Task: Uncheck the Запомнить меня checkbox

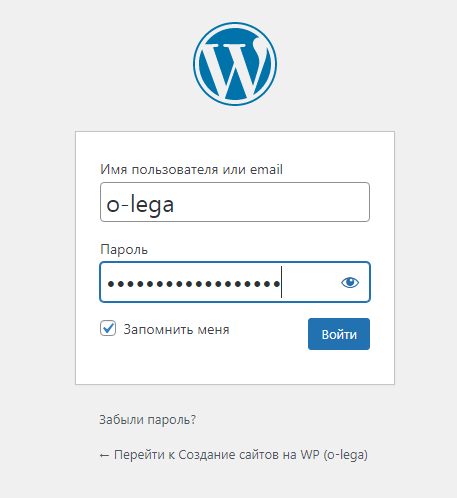Action: (x=108, y=328)
